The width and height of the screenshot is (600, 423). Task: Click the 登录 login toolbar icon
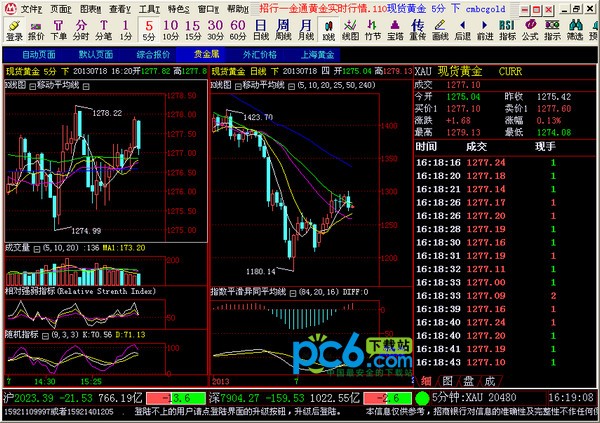14,30
